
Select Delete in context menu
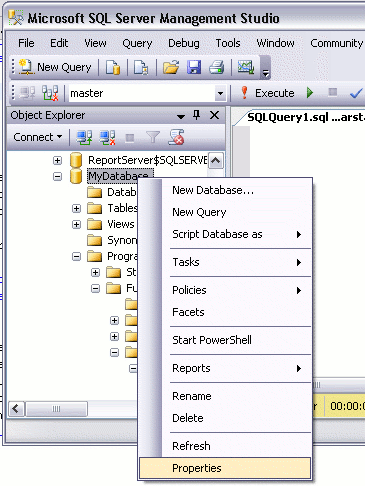click(225, 418)
